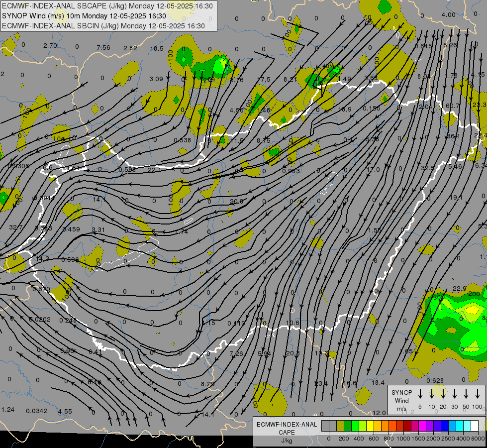487x448 pixels.
Task: Click the ECMWF-INDEX-ANAL CAPE legend label
Action: [x=287, y=429]
